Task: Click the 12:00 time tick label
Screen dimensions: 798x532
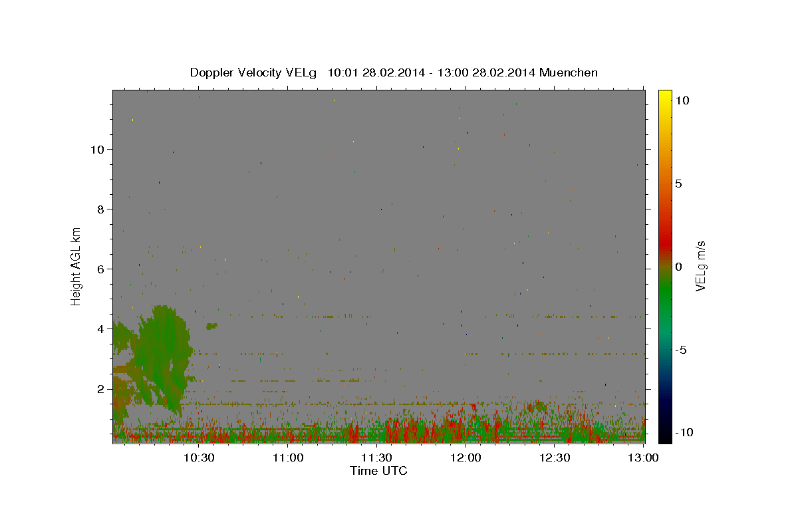Action: [466, 458]
